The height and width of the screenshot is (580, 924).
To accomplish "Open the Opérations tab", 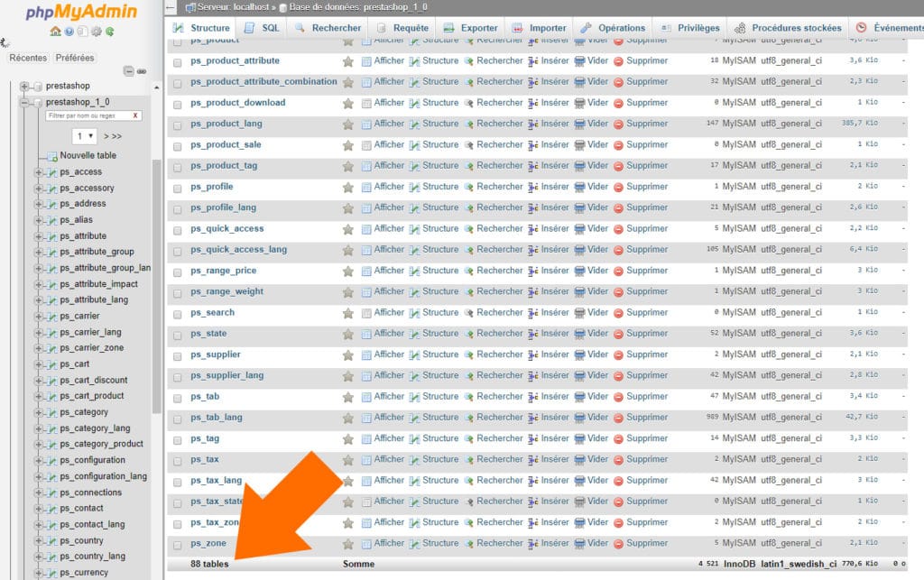I will coord(613,28).
